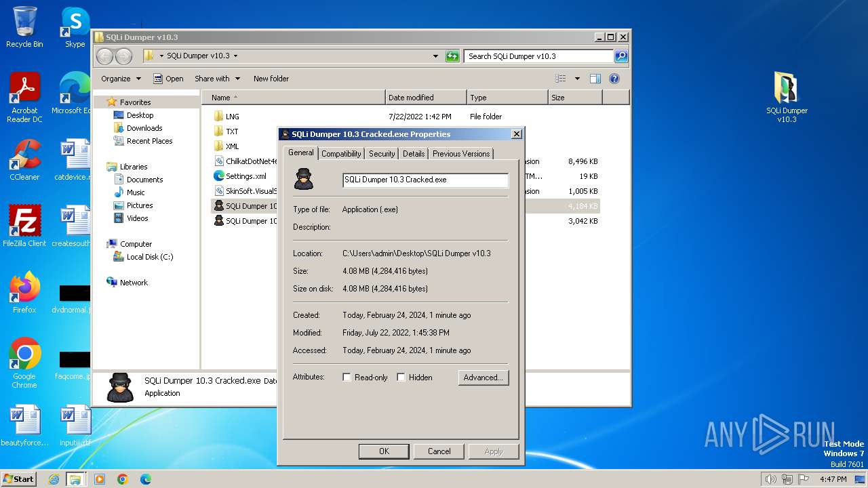Launch CCleaner desktop shortcut
The height and width of the screenshot is (488, 868).
24,160
